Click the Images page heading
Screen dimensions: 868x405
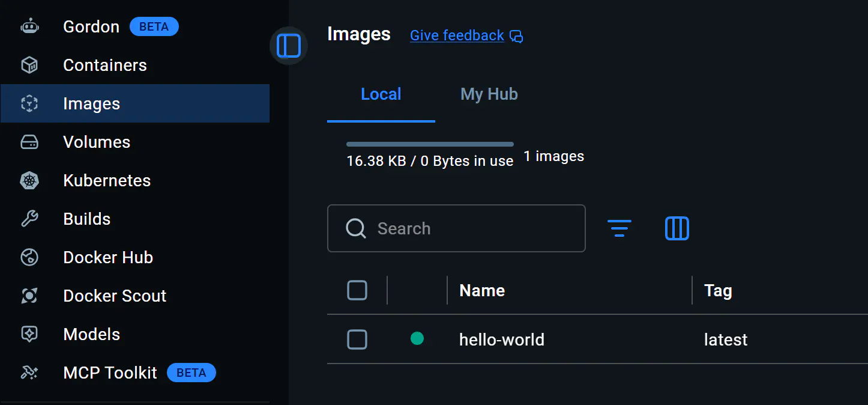click(x=359, y=34)
